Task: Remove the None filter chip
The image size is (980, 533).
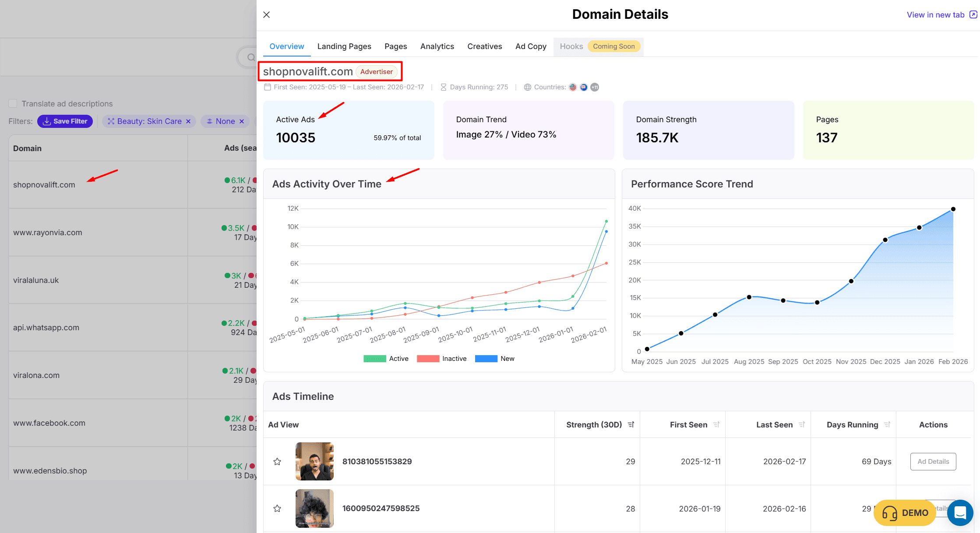Action: pos(242,121)
